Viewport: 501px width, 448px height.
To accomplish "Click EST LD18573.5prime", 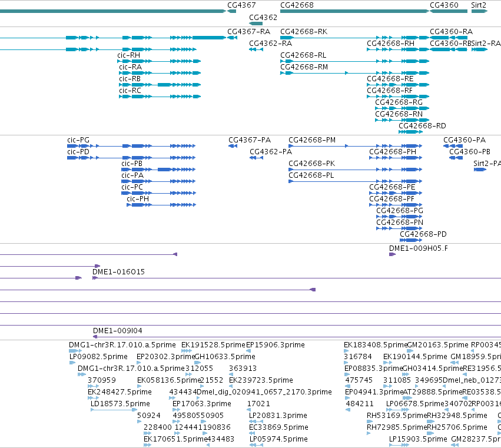I will click(x=120, y=404).
